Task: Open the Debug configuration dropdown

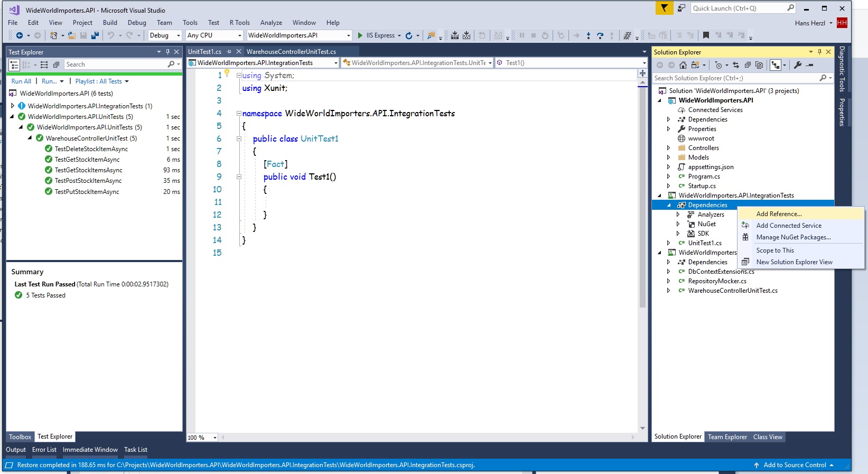Action: 178,35
